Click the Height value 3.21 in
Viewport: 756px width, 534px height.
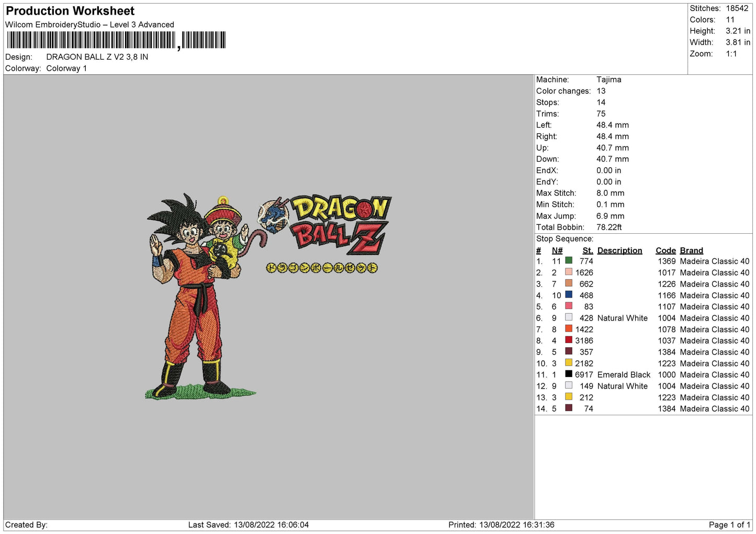click(738, 31)
